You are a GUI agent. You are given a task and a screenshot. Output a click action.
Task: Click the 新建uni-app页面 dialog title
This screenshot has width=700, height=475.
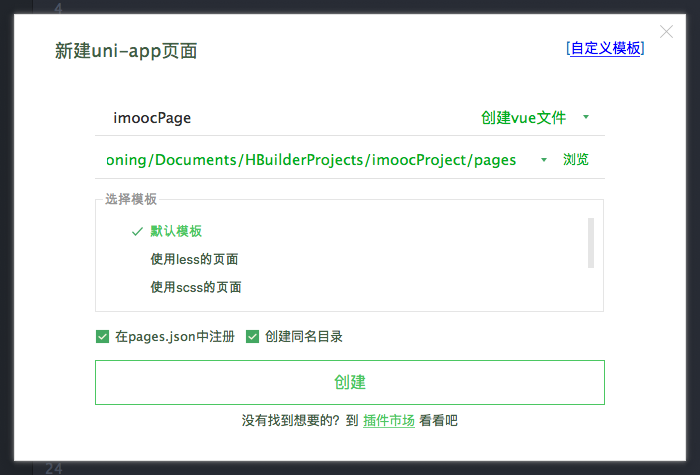pyautogui.click(x=126, y=52)
